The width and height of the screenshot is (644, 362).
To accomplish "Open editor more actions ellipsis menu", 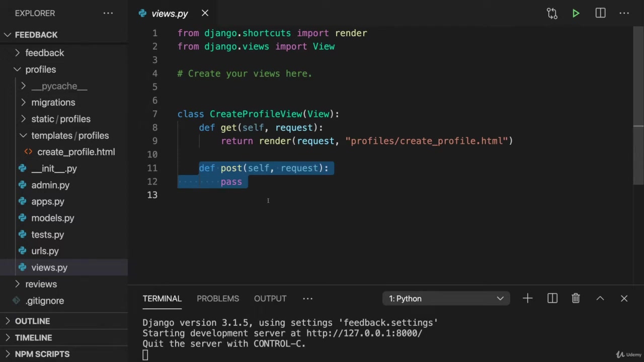I will pos(624,14).
